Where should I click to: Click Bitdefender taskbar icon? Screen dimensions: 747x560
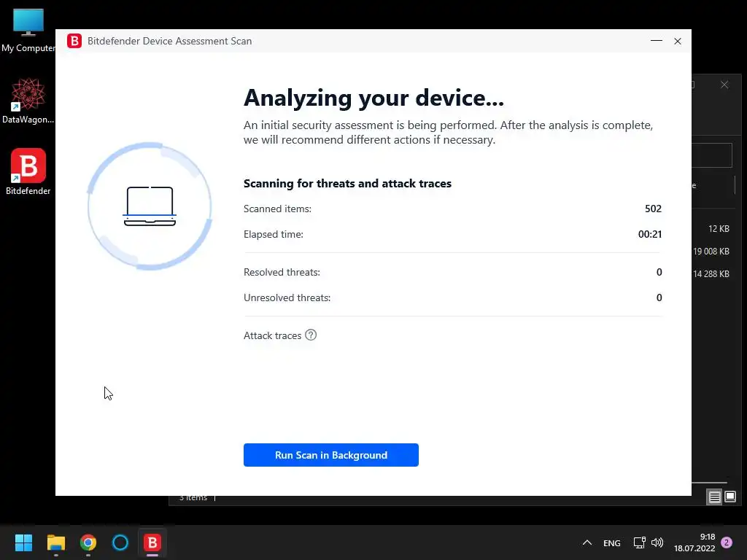pos(152,542)
